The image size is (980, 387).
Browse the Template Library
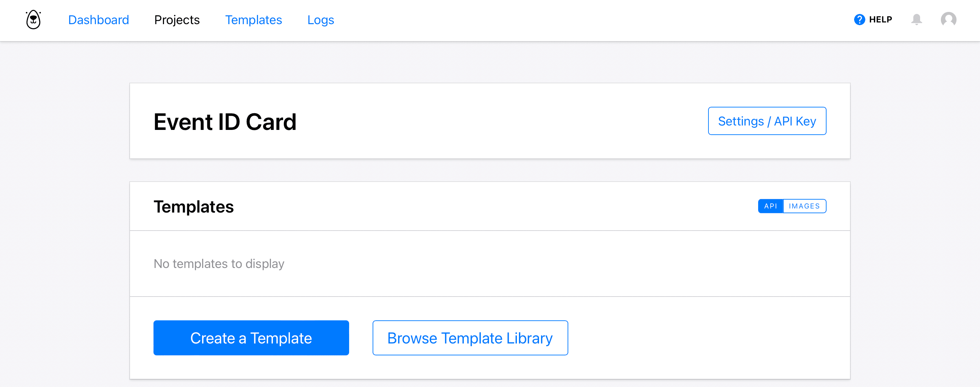coord(469,338)
